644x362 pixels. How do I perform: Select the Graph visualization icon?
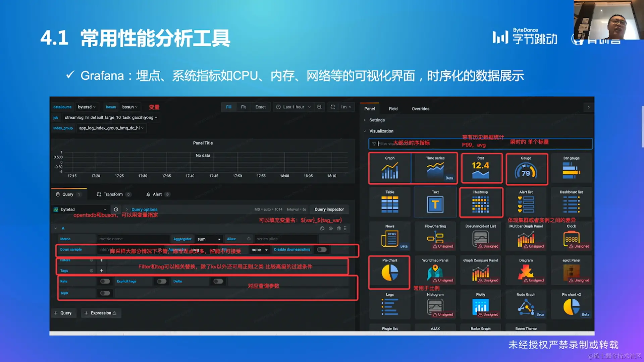tap(390, 169)
